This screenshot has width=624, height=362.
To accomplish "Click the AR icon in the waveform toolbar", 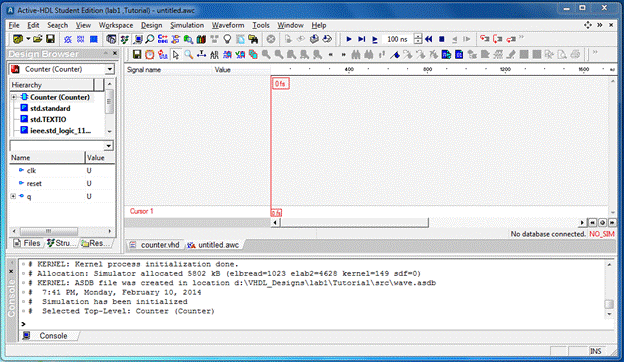I will (214, 54).
